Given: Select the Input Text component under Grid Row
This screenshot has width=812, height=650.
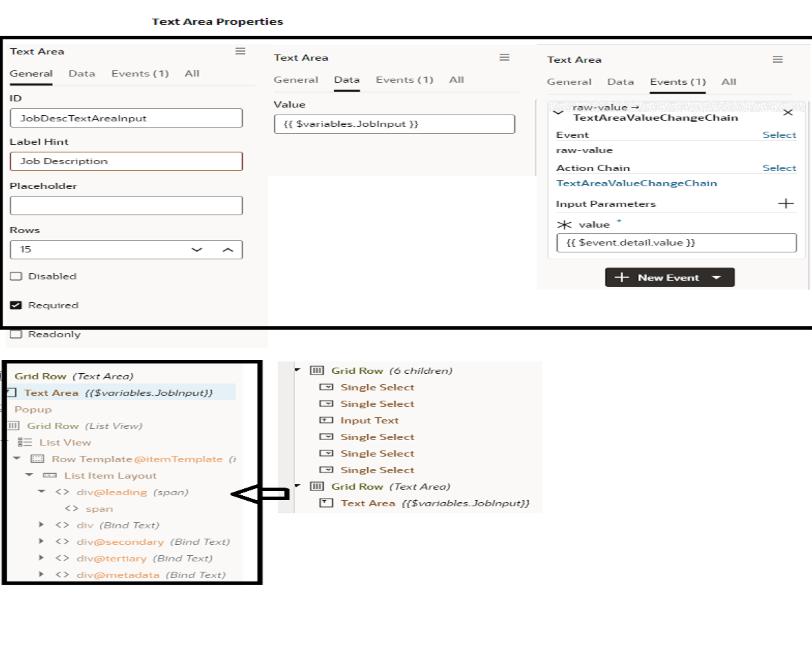Looking at the screenshot, I should pyautogui.click(x=369, y=420).
